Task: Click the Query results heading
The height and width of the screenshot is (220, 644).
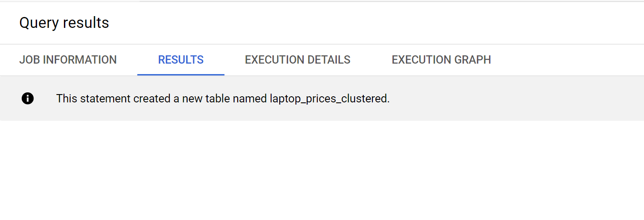Action: point(64,23)
